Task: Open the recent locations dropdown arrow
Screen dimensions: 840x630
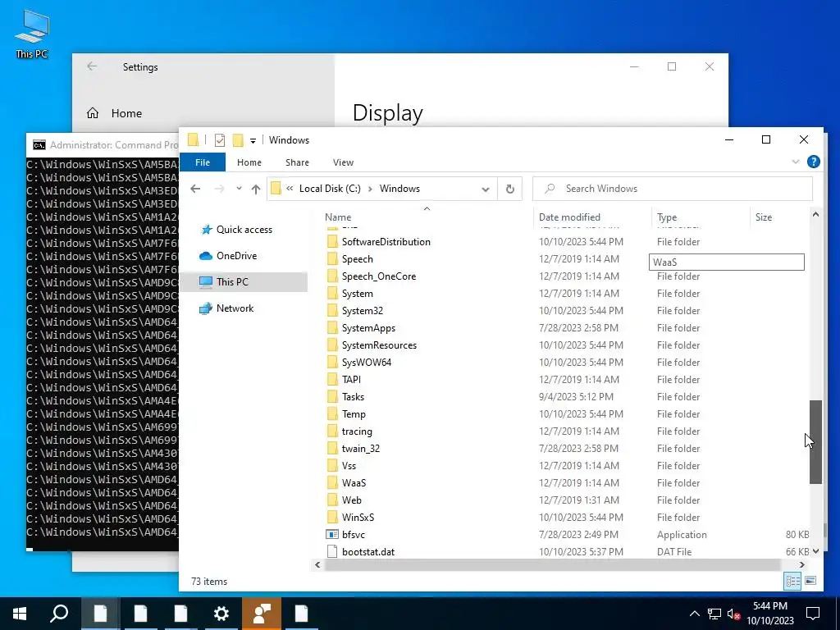Action: (x=239, y=189)
